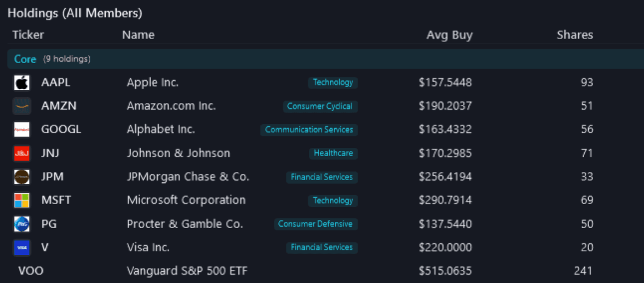
Task: Click Financial Services tag on JPMorgan row
Action: (x=322, y=177)
